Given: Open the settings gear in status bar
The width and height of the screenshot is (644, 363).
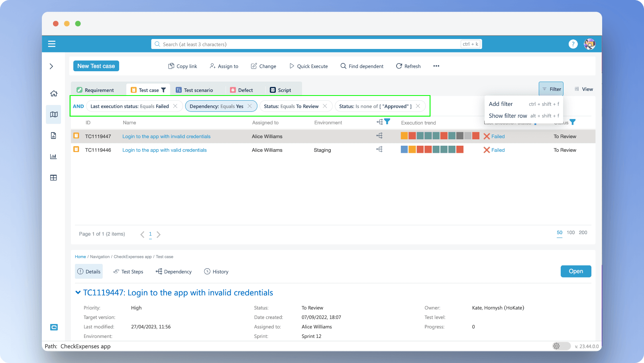Looking at the screenshot, I should 556,346.
